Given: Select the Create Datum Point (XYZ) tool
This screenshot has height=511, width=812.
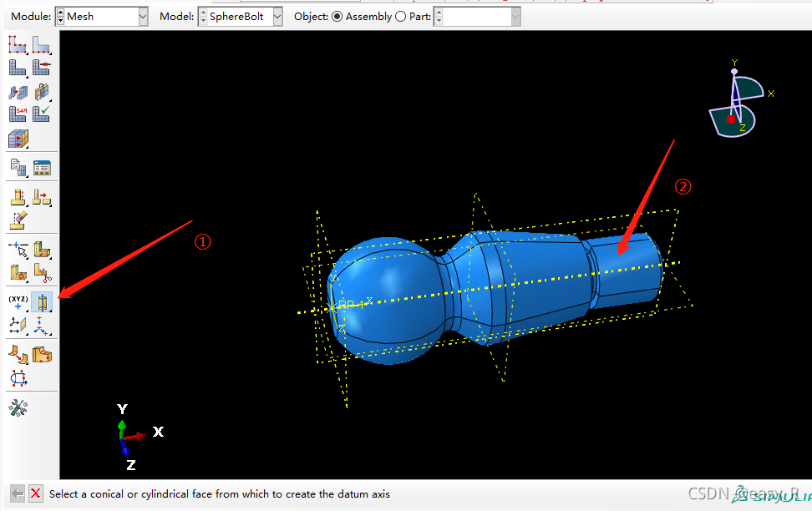Looking at the screenshot, I should [18, 301].
